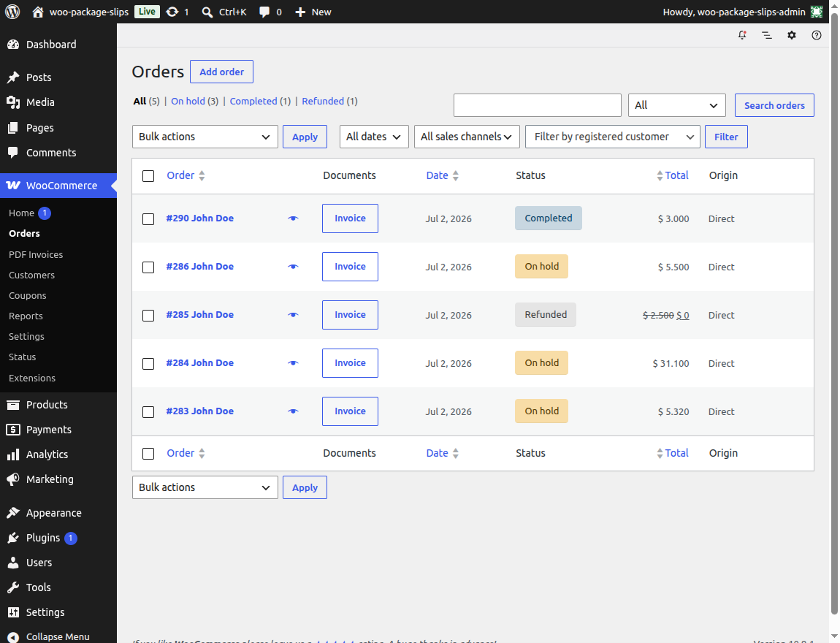Select checkbox for order #284
Screen dimensions: 840x643
[x=148, y=363]
